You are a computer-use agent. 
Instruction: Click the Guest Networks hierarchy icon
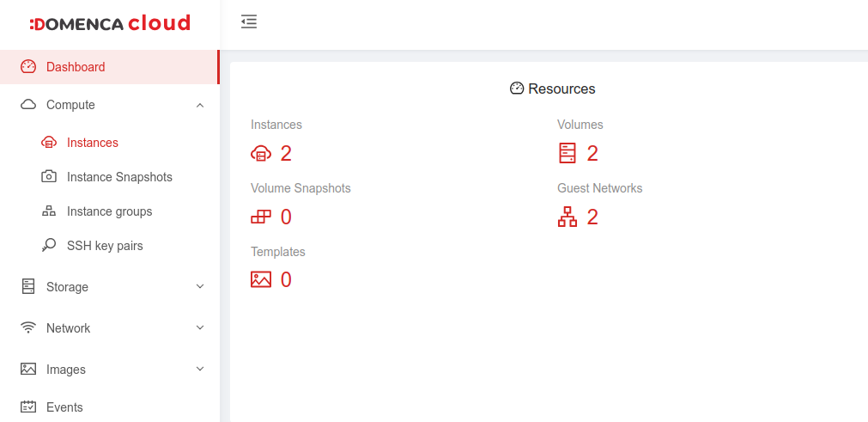[x=568, y=217]
